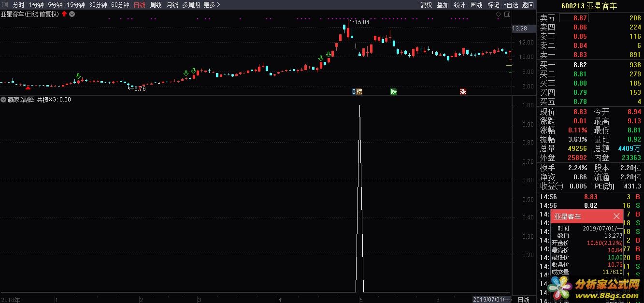644x303 pixels.
Task: Switch to 分时 intraday view
Action: click(18, 5)
